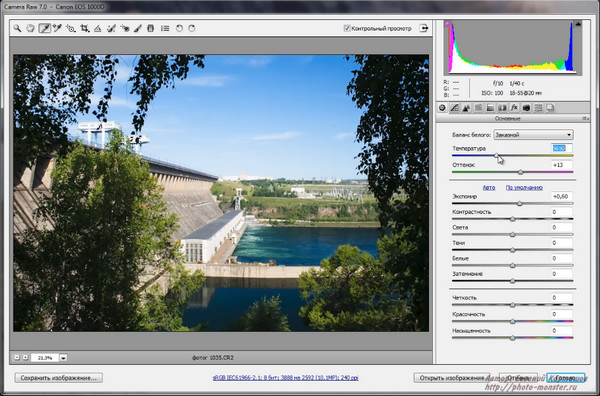Select the White Balance eyedropper tool
The height and width of the screenshot is (396, 600).
coord(44,28)
